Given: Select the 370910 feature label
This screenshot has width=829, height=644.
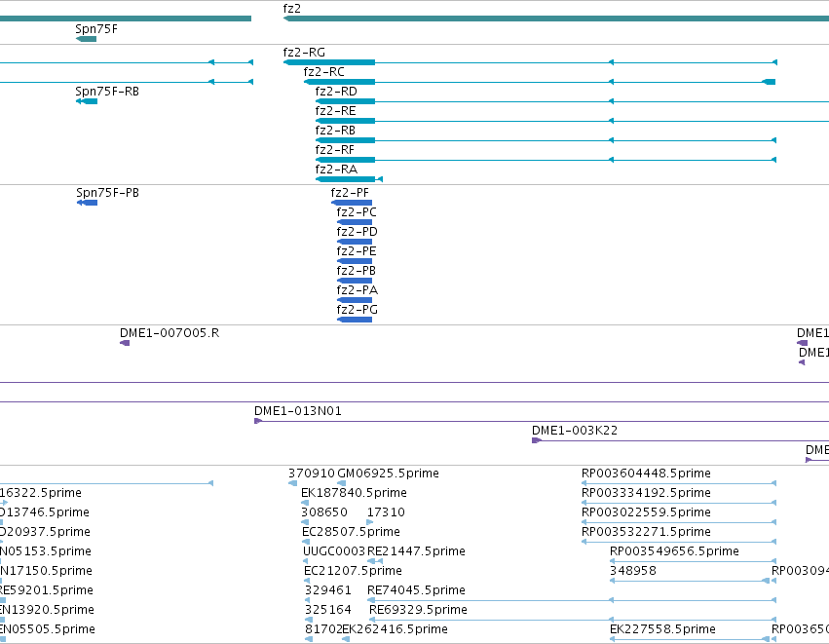Looking at the screenshot, I should pyautogui.click(x=312, y=474).
